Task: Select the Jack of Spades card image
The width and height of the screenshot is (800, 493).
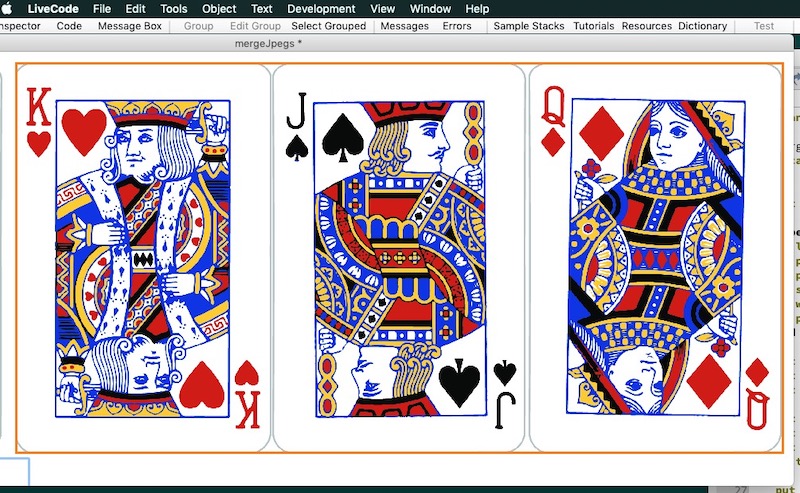Action: (399, 258)
